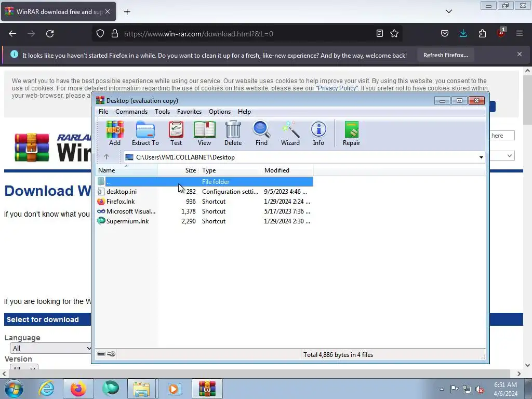Click the uBlock extension icon
Screen dimensions: 532x399
click(x=501, y=33)
